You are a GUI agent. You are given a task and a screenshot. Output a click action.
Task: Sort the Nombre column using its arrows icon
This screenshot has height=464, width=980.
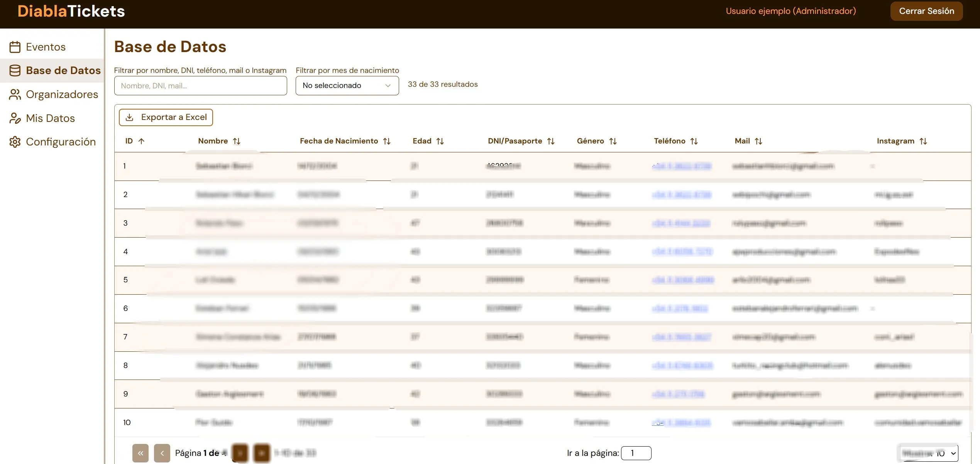coord(237,141)
